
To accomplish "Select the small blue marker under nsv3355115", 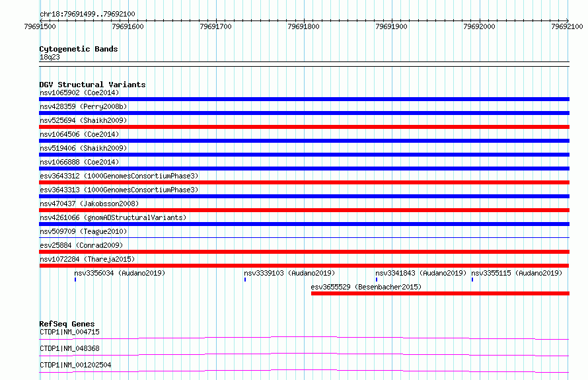I will click(x=472, y=280).
